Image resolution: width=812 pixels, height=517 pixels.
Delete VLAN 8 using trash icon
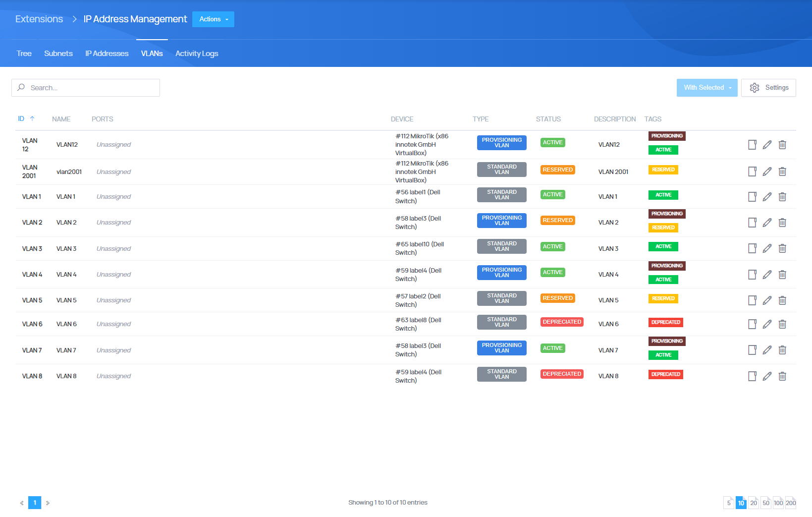pyautogui.click(x=782, y=376)
